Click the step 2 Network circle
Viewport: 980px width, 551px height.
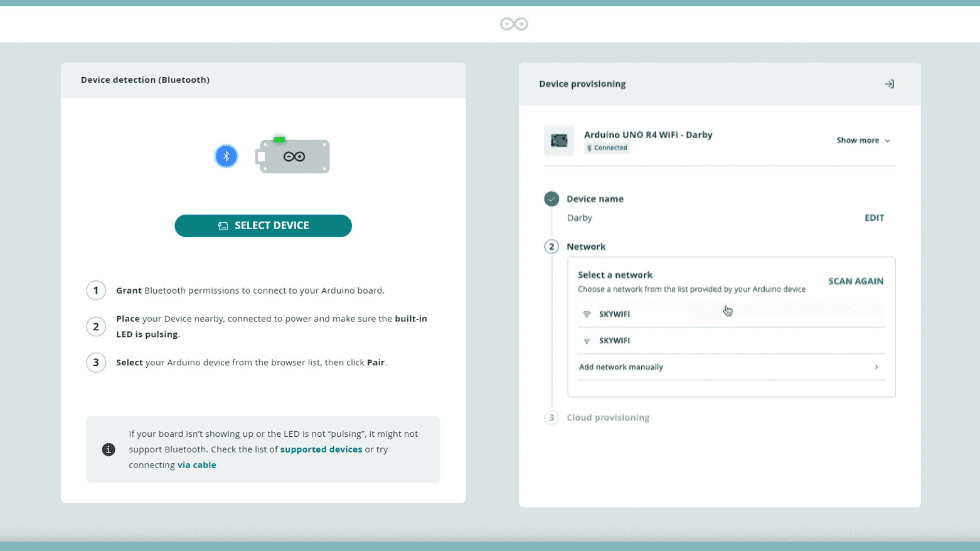tap(551, 247)
